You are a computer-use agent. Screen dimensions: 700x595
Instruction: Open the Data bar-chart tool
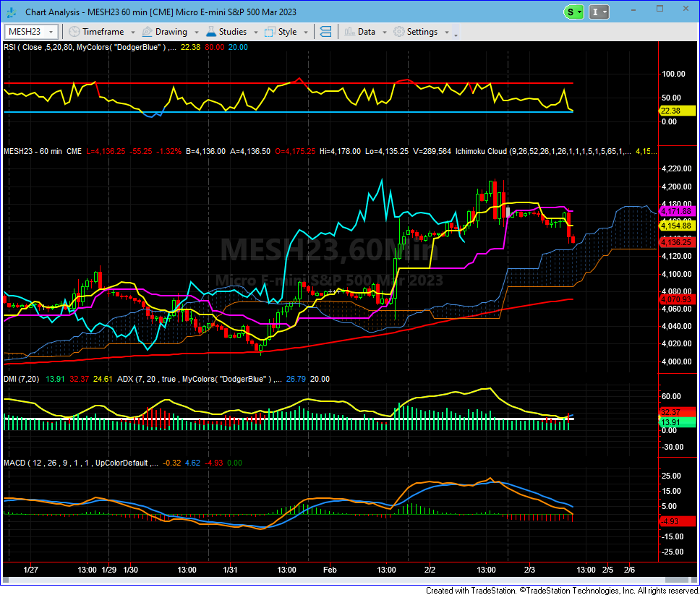(x=360, y=32)
